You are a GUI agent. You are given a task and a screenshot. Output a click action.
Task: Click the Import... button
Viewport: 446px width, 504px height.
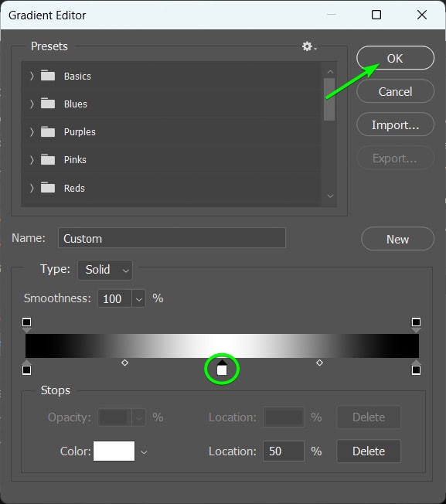point(395,124)
